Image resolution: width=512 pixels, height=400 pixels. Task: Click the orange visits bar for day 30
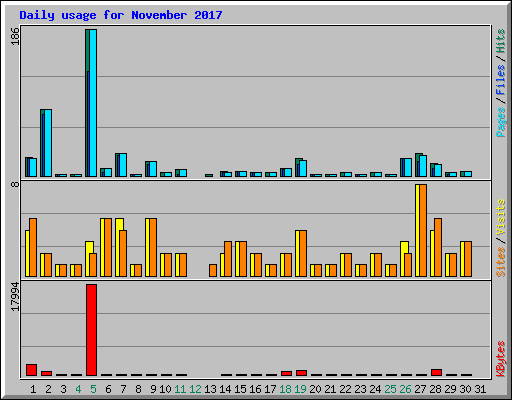[x=468, y=259]
